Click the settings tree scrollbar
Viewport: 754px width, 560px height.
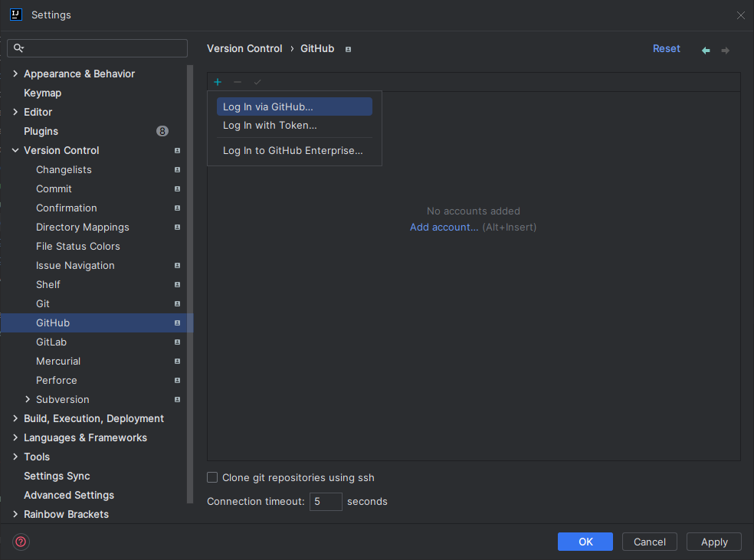[190, 283]
